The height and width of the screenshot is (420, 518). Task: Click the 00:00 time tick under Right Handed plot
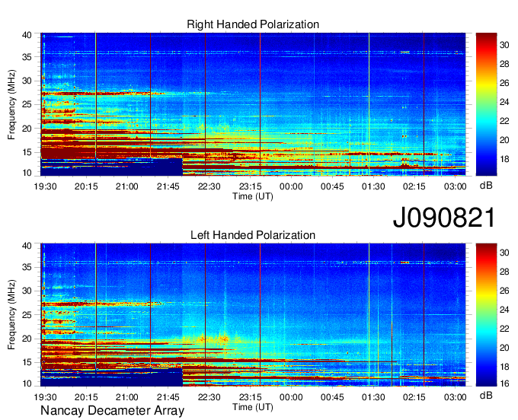pyautogui.click(x=291, y=186)
